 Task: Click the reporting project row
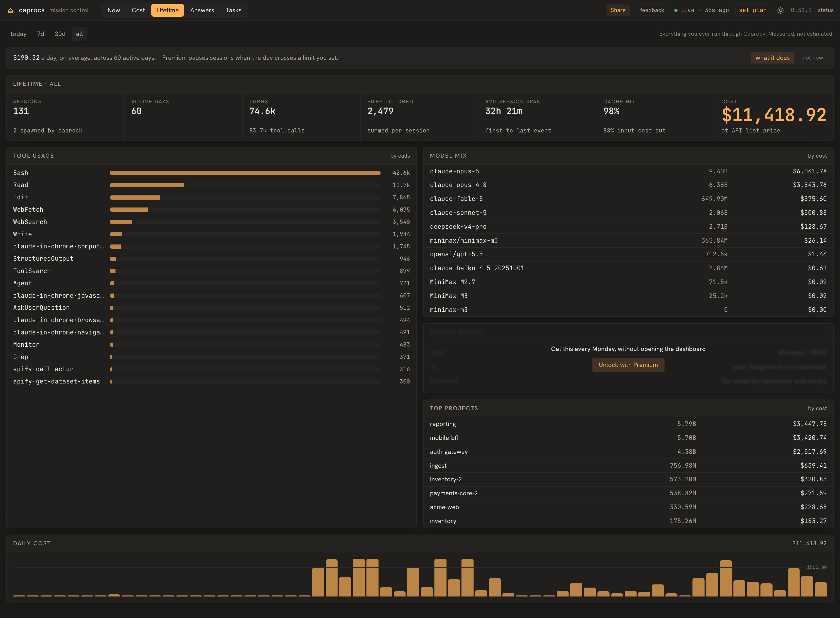point(628,424)
